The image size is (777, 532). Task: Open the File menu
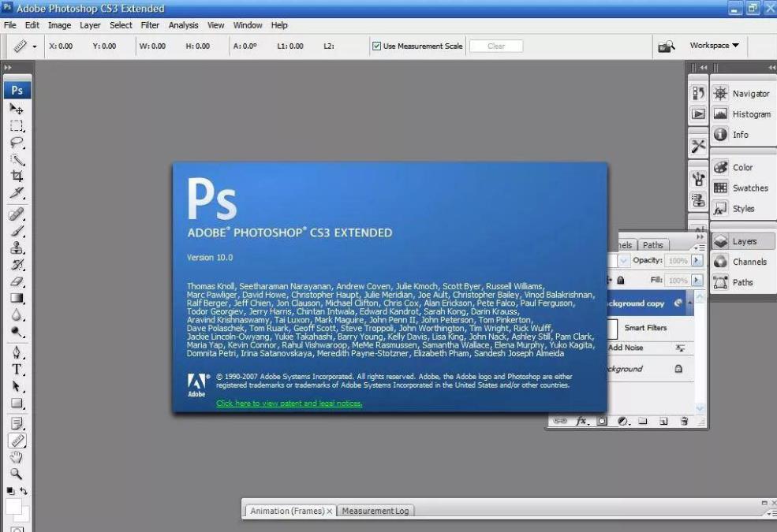click(x=10, y=25)
